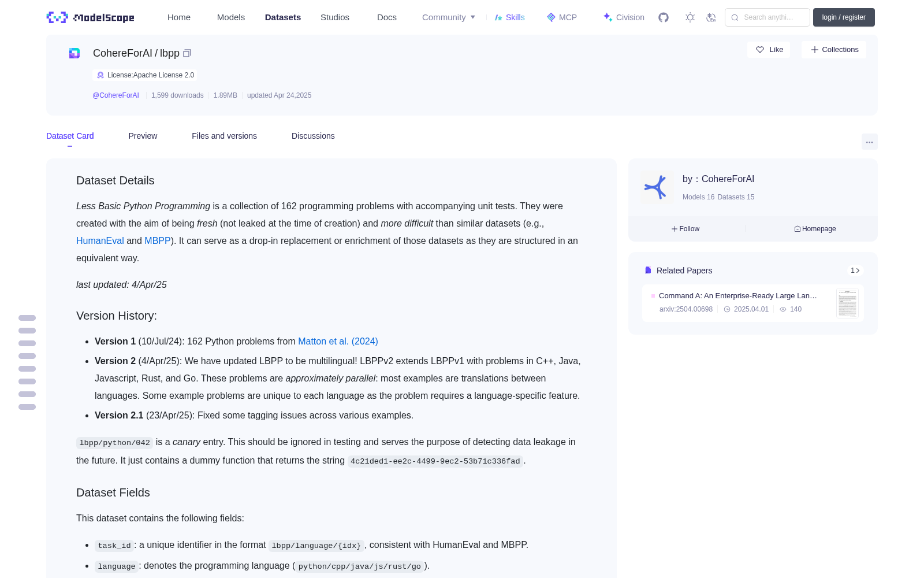This screenshot has height=578, width=924.
Task: Open the HumanEval link
Action: [100, 240]
